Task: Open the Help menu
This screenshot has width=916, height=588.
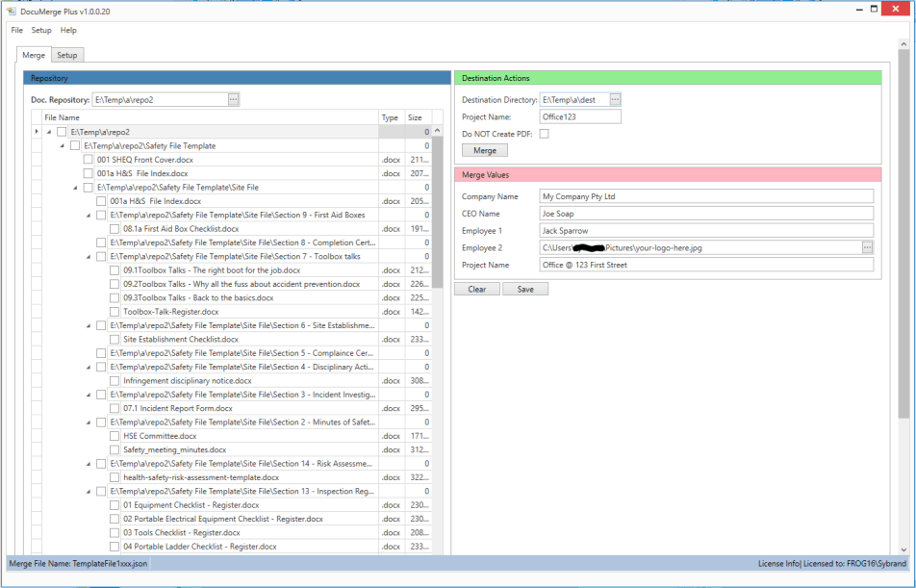Action: point(68,31)
